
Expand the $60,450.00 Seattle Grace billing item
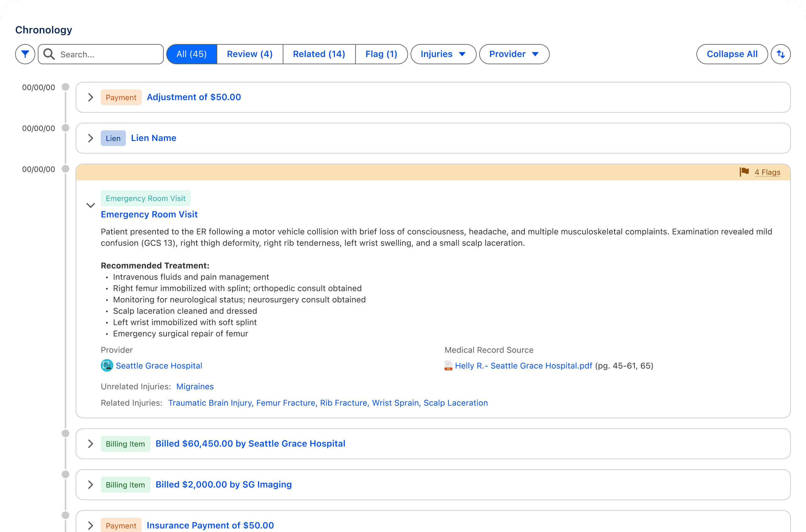click(x=90, y=444)
